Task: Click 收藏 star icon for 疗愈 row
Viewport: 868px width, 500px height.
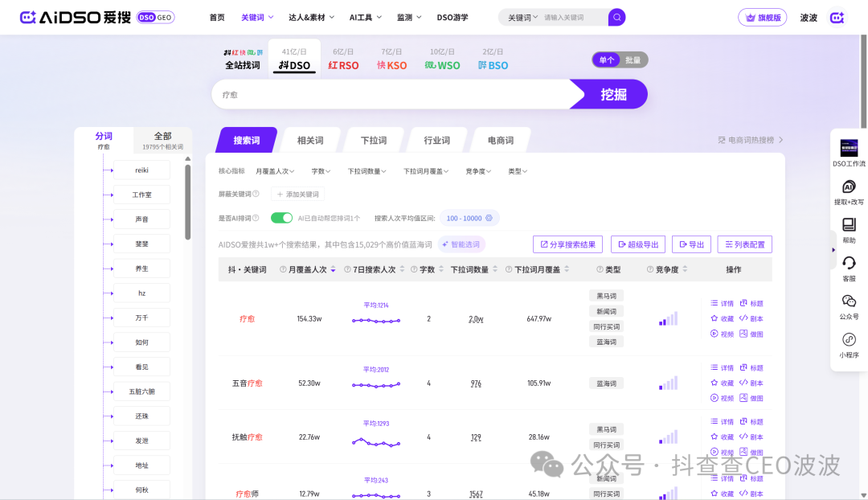Action: pyautogui.click(x=714, y=318)
